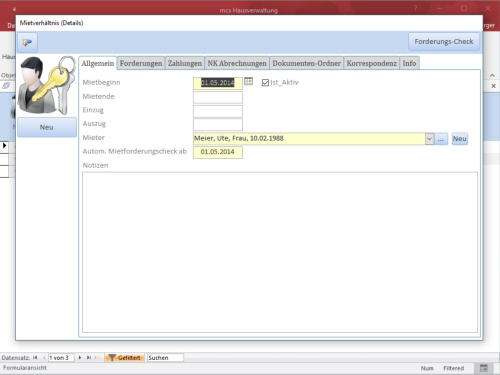This screenshot has height=375, width=500.
Task: Click into the Mietende field
Action: [x=218, y=97]
